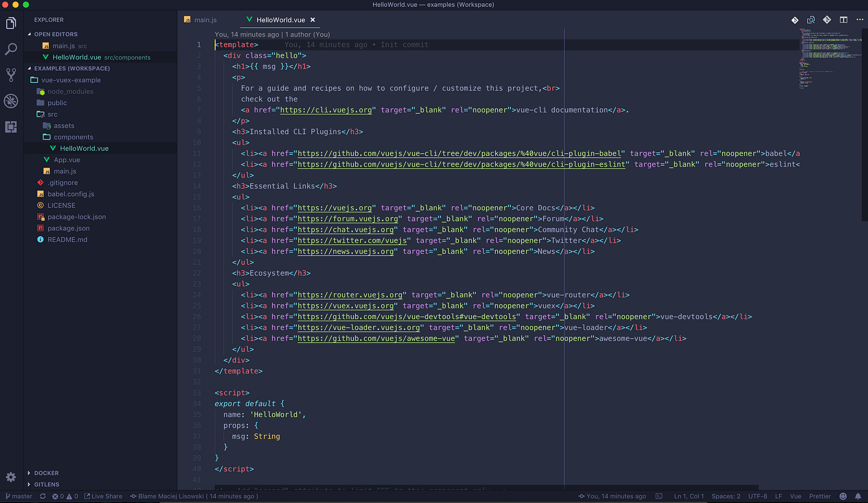
Task: Open the Search view in the activity bar
Action: pyautogui.click(x=11, y=49)
